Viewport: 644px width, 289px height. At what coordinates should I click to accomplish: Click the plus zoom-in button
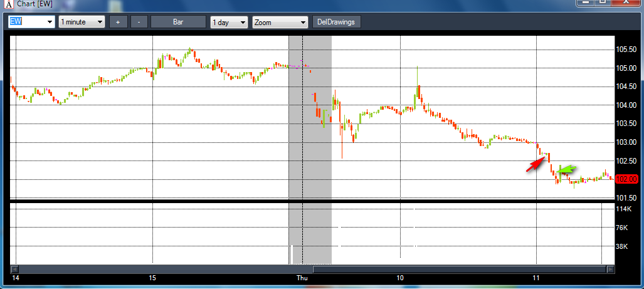[118, 22]
